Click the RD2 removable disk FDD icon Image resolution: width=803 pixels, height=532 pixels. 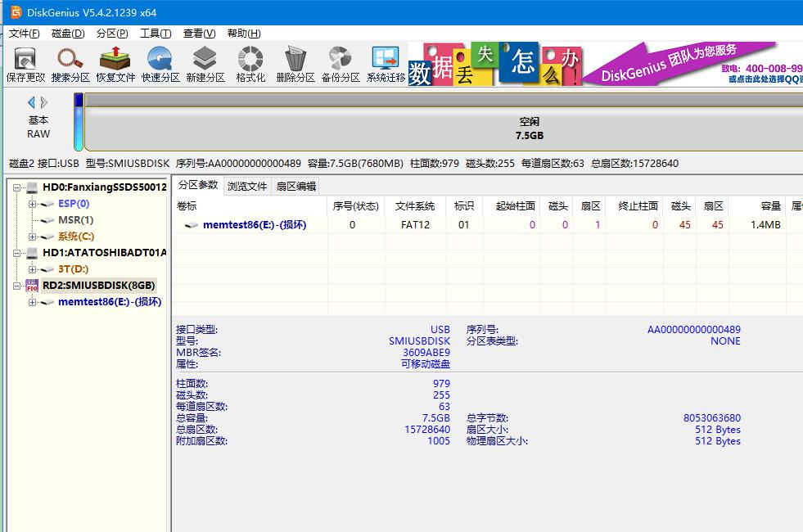pos(32,286)
